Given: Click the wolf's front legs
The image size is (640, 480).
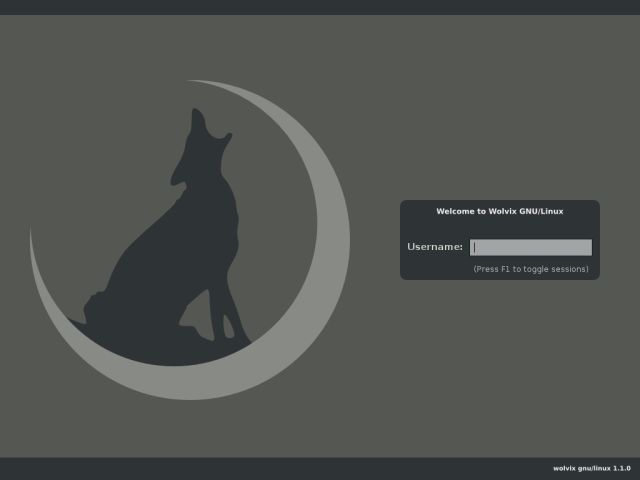Looking at the screenshot, I should tap(232, 310).
